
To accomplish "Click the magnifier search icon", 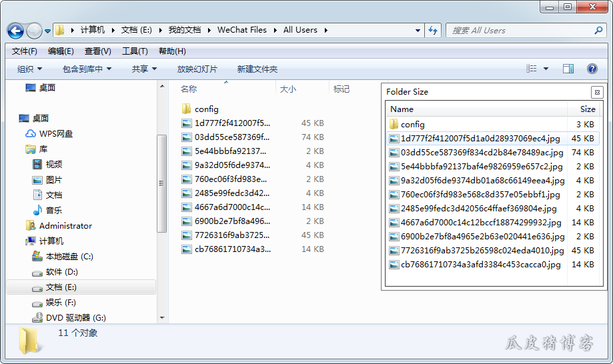I will [598, 30].
